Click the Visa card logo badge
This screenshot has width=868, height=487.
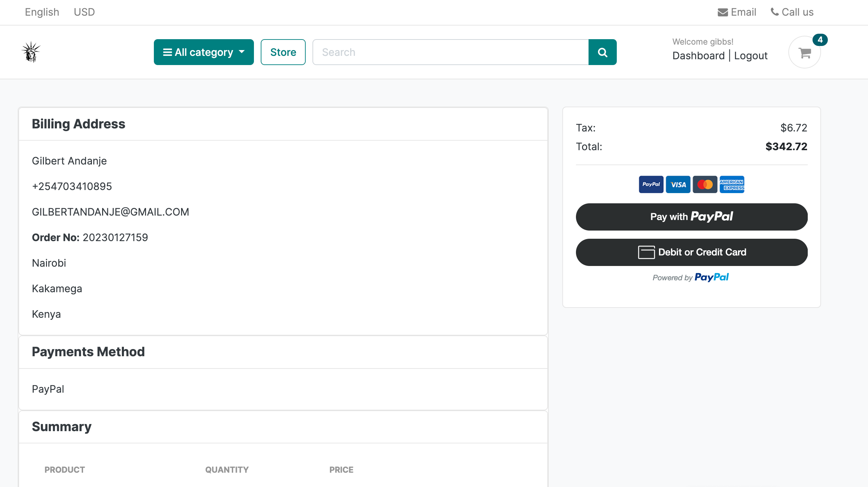[678, 184]
